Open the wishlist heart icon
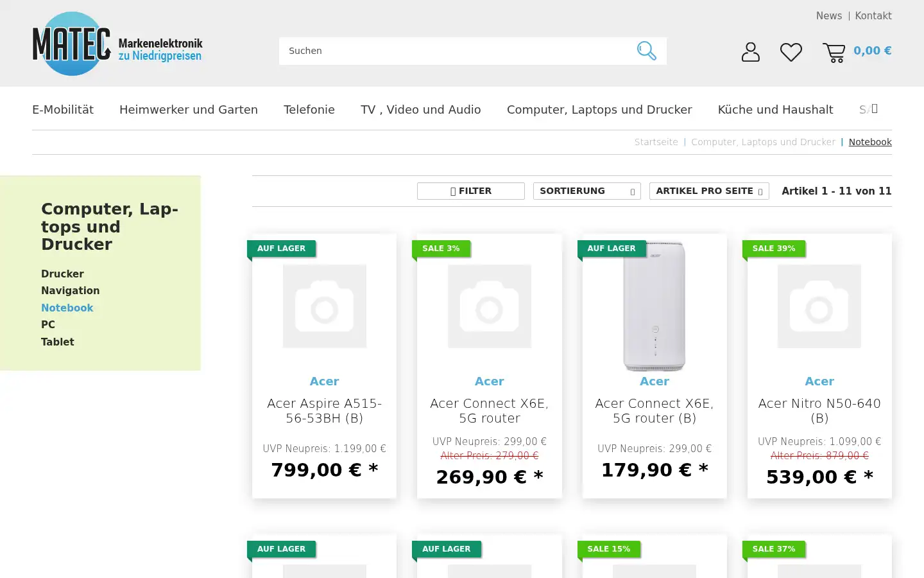The width and height of the screenshot is (924, 578). click(x=791, y=52)
